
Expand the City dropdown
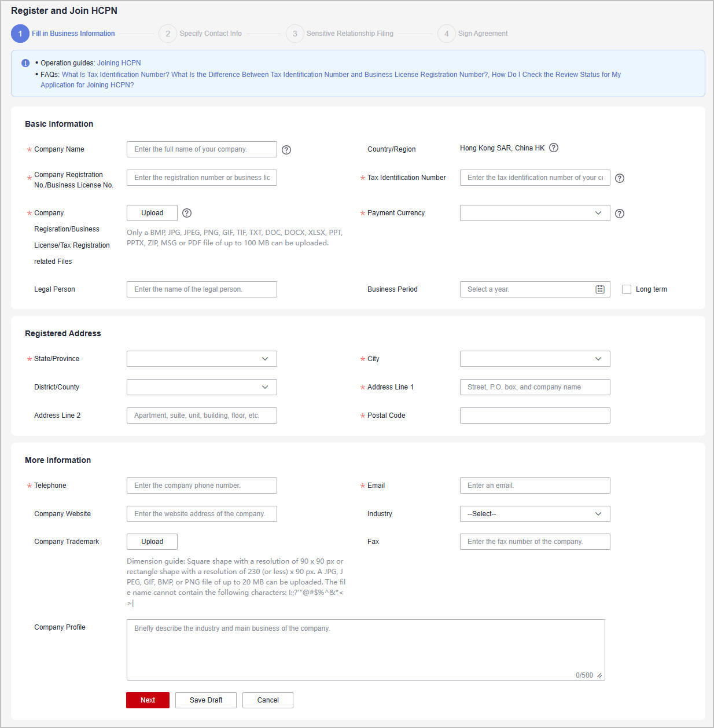pos(535,359)
